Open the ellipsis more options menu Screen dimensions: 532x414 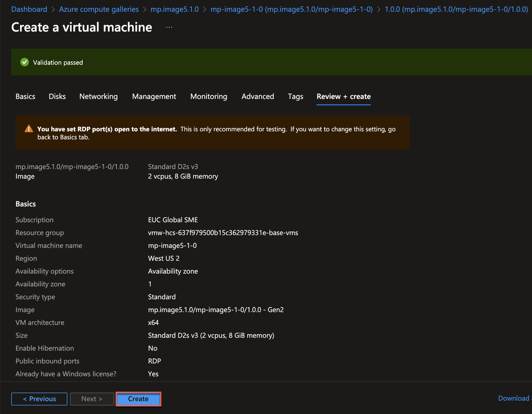[x=169, y=27]
